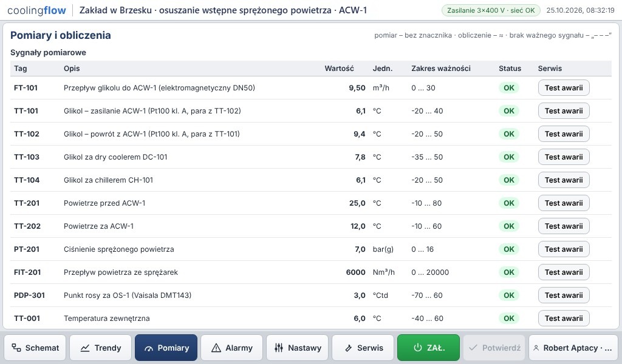This screenshot has height=364, width=622.
Task: Open Nastawy sliders icon
Action: [279, 348]
